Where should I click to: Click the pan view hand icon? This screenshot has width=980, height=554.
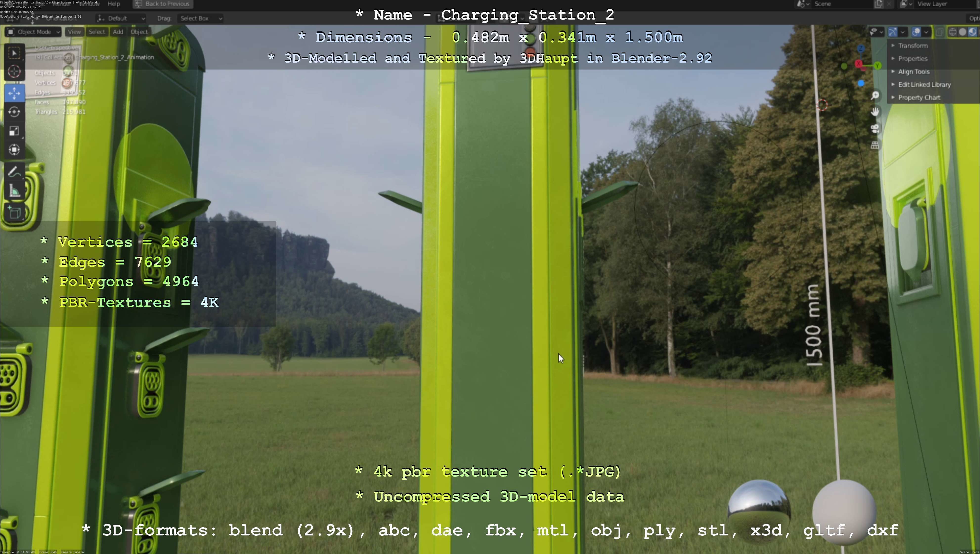coord(875,112)
